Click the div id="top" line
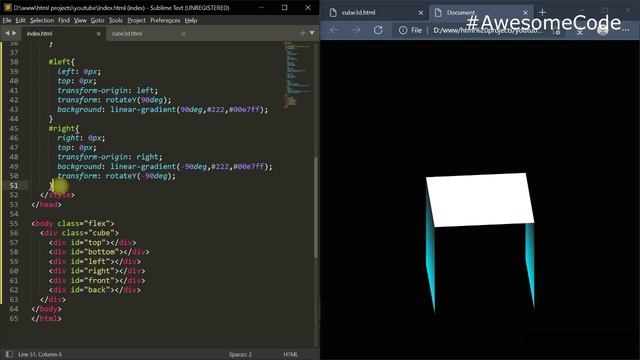This screenshot has height=360, width=640. [x=93, y=242]
